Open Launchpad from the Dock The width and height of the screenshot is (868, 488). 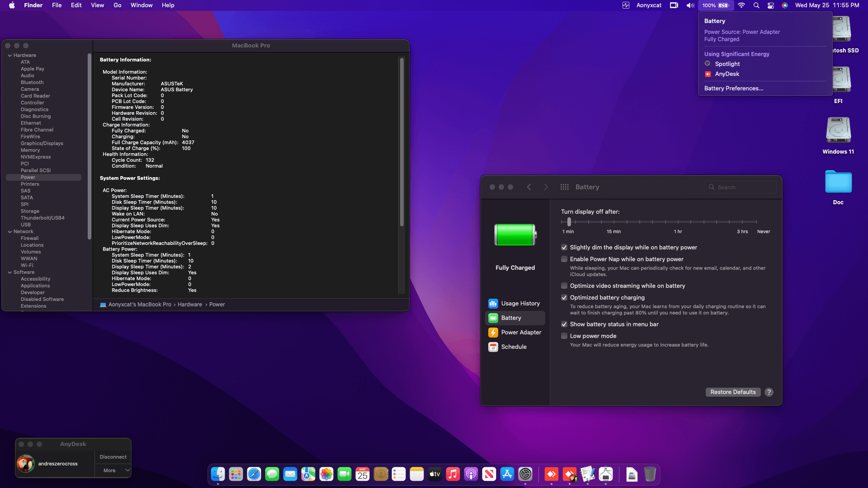[x=236, y=474]
